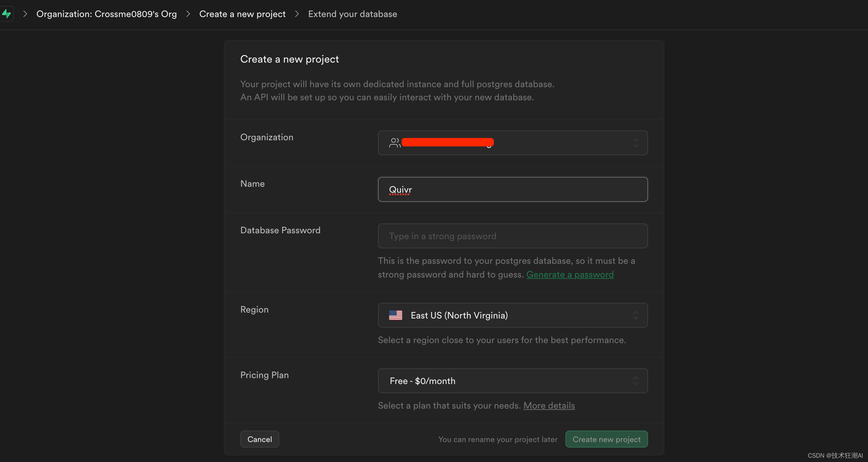Click the user/organization icon in dropdown

tap(394, 142)
